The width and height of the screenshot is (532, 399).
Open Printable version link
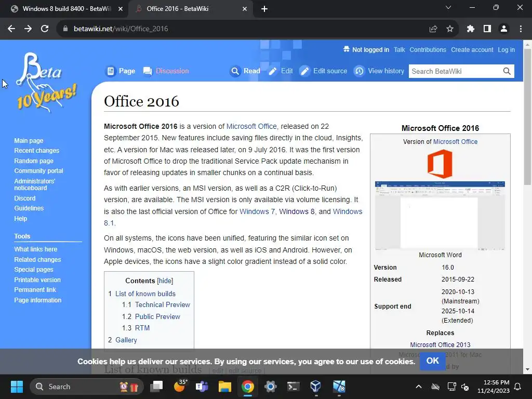click(37, 280)
